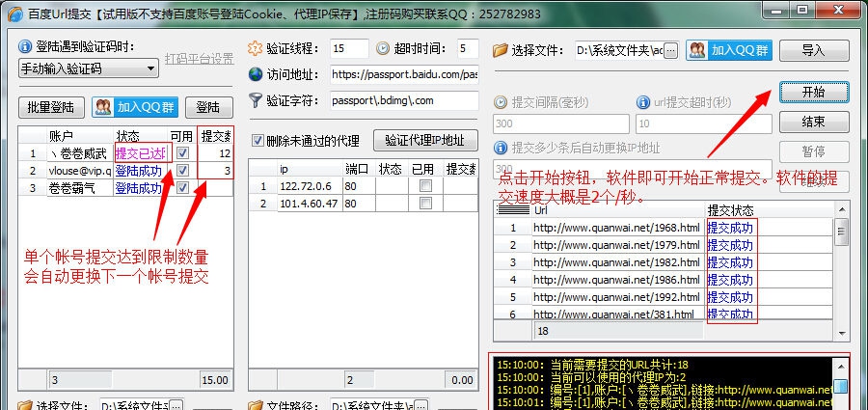Viewport: 868px width, 410px height.
Task: Click 验证代理IP地址 button
Action: [x=425, y=140]
